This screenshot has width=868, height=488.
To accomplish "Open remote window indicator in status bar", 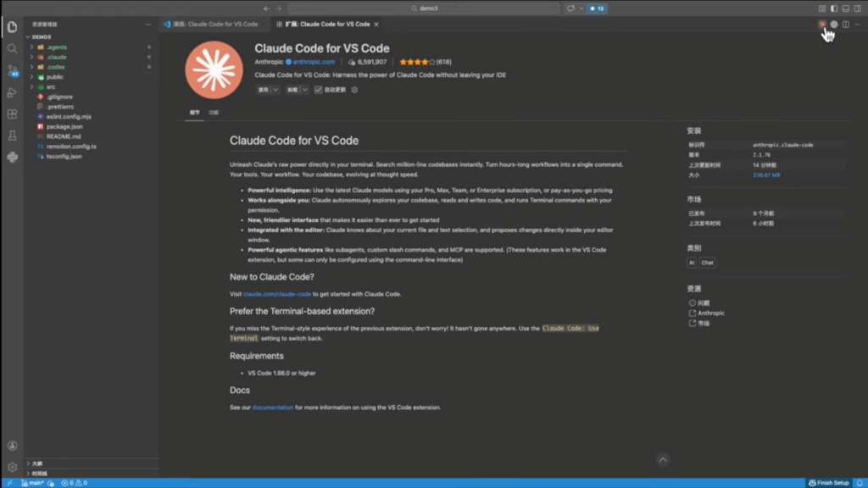I will coord(9,483).
